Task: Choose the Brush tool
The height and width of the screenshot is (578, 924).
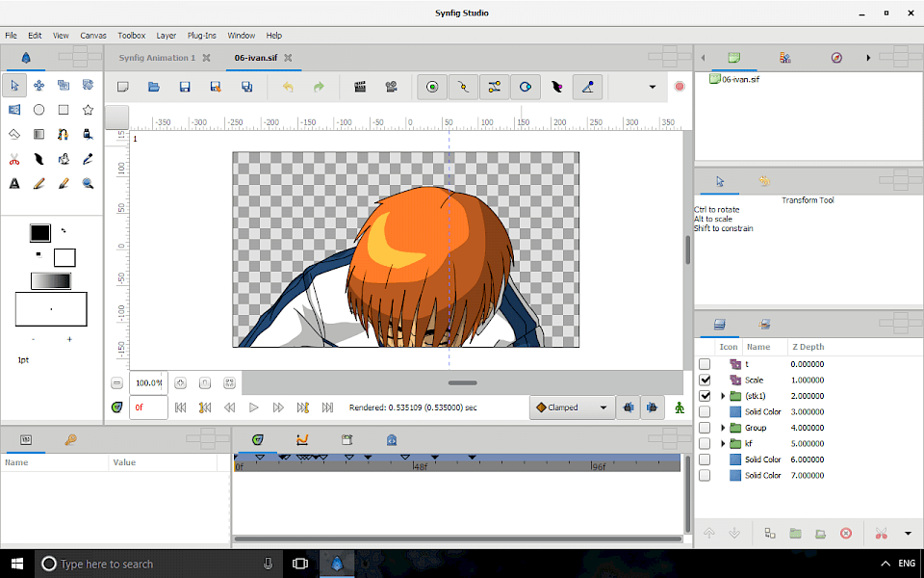Action: [x=64, y=183]
